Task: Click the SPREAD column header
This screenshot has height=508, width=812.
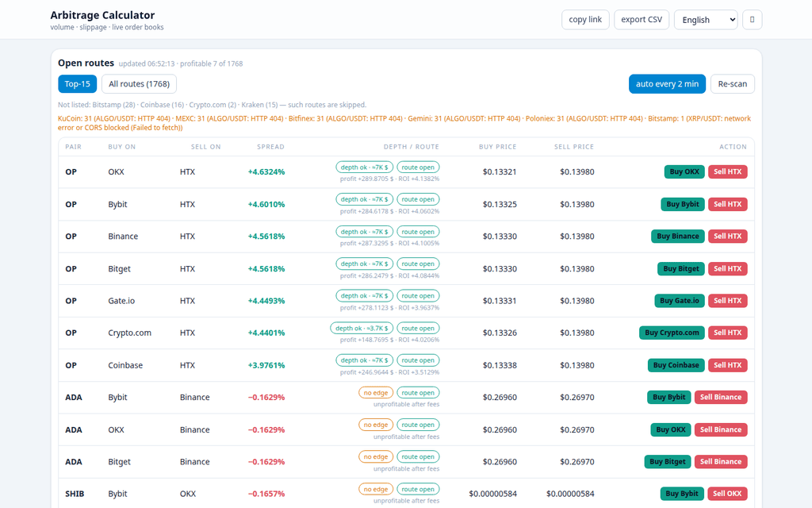Action: 271,147
